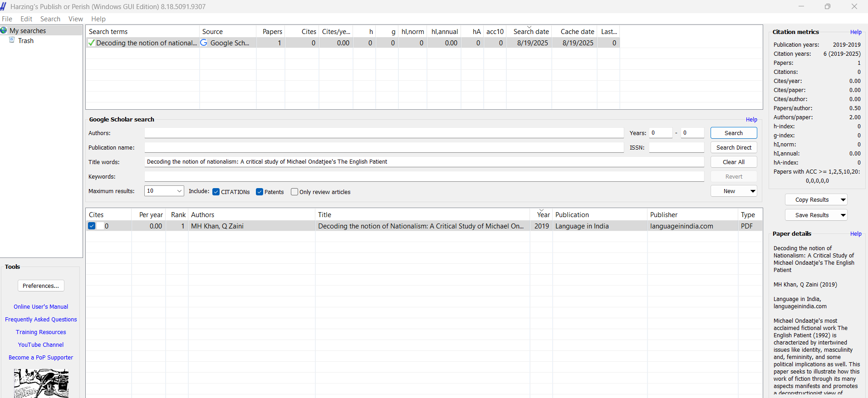This screenshot has width=868, height=398.
Task: Open Frequently Asked Questions link
Action: click(41, 320)
